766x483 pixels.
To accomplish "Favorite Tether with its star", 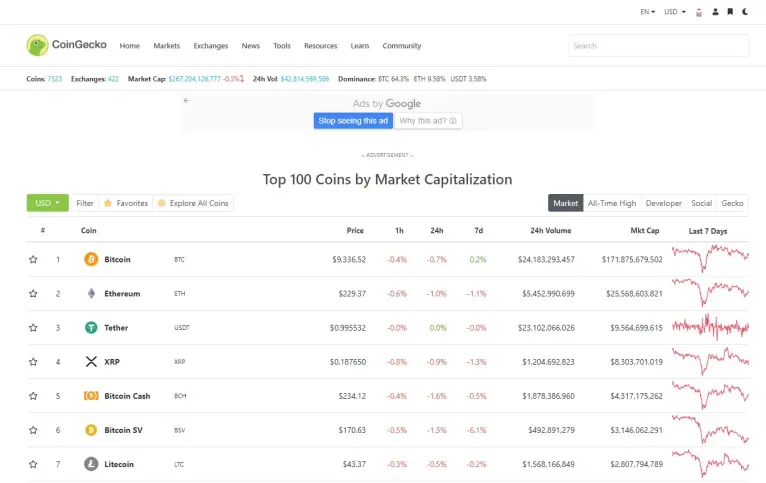I will coord(33,328).
